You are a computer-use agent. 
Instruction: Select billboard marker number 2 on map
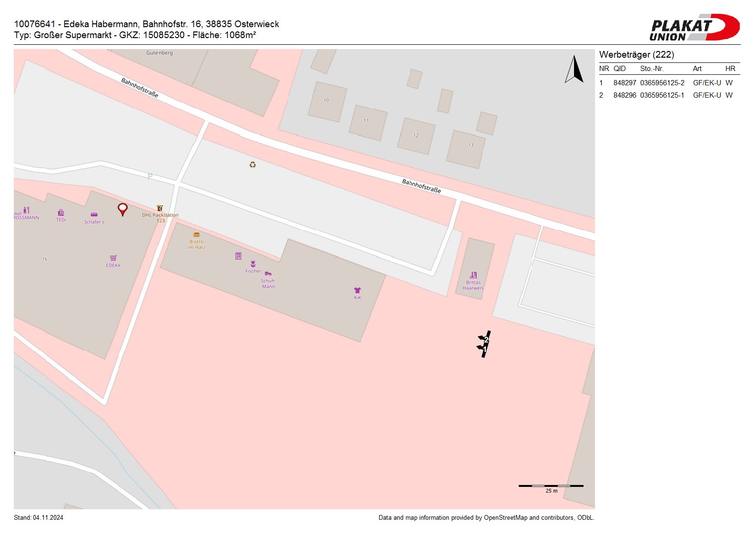coord(485,339)
